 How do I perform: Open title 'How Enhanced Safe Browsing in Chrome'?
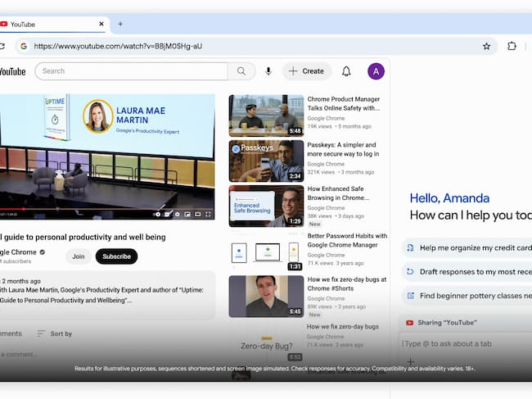coord(338,193)
